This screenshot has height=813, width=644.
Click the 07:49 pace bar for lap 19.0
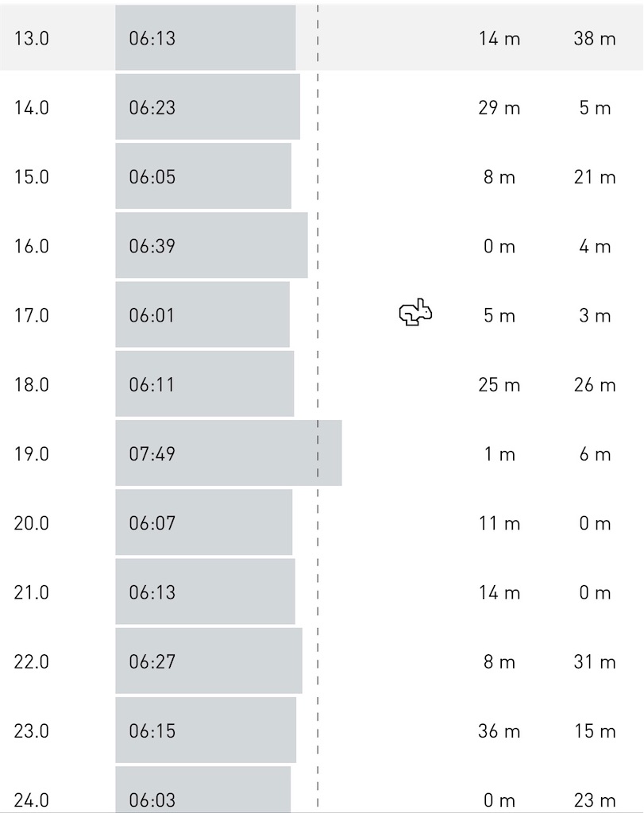pos(229,453)
